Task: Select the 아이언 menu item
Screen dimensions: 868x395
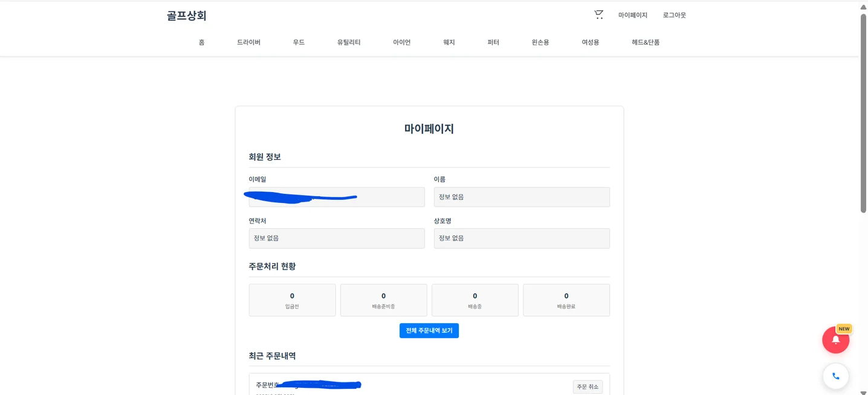Action: click(401, 42)
